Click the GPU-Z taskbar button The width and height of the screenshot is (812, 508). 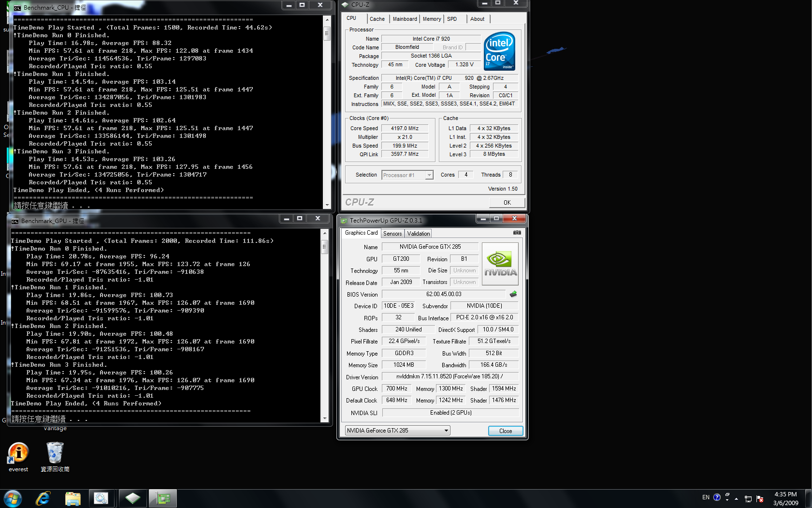click(163, 498)
